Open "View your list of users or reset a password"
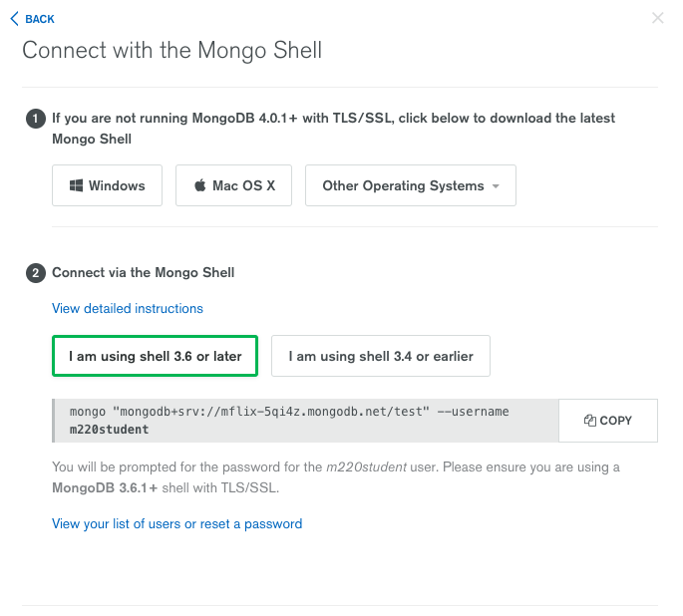The image size is (683, 616). click(x=176, y=523)
